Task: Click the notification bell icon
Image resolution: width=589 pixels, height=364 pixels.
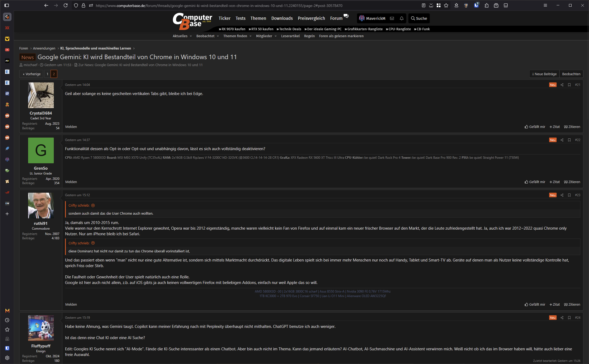Action: 401,18
